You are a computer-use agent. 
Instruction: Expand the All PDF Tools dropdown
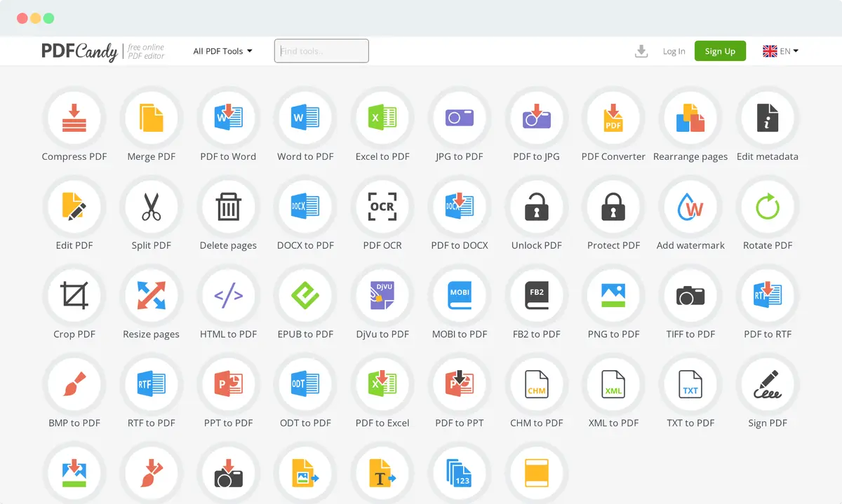(x=222, y=51)
